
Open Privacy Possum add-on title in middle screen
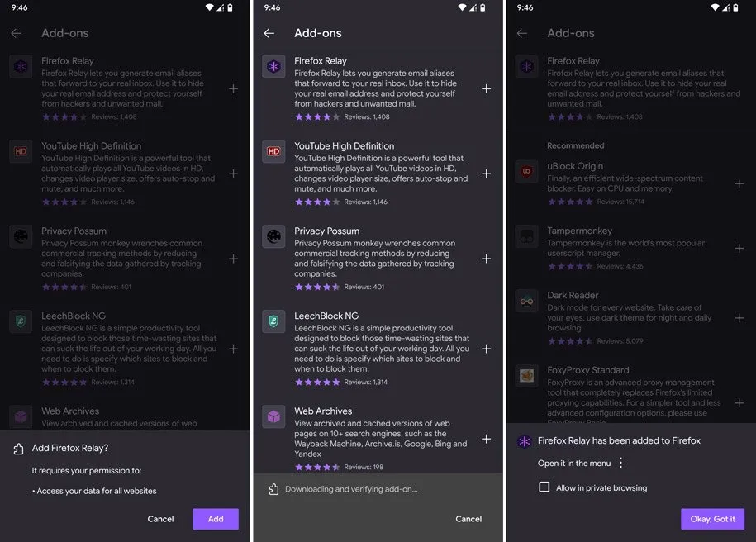pyautogui.click(x=327, y=231)
